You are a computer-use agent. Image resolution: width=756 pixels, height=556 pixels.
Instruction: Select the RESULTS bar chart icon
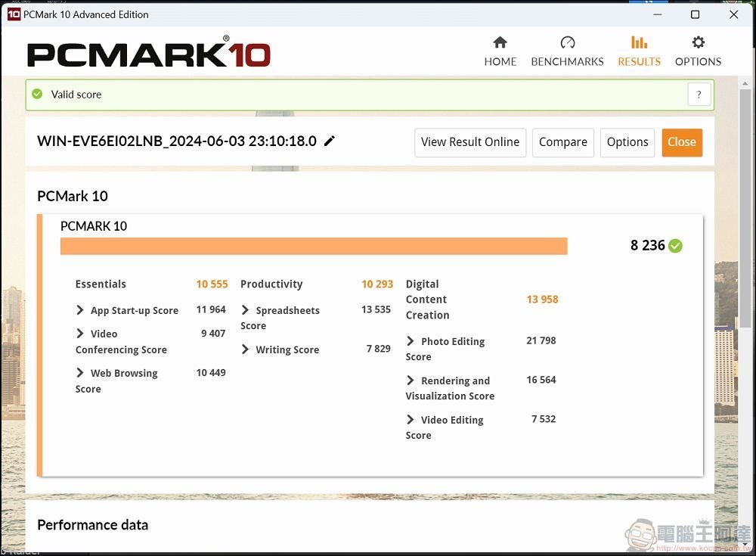click(x=640, y=42)
